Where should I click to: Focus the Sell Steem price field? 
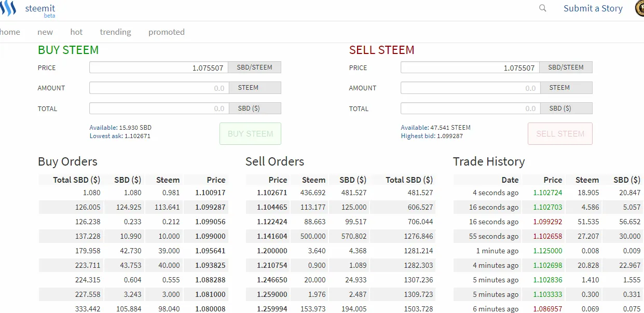click(470, 67)
